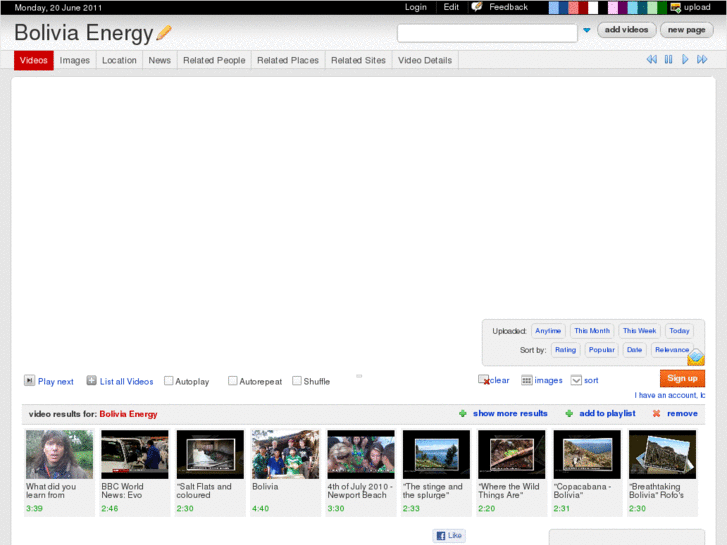727x545 pixels.
Task: Click the Bolivia Energy results text in red
Action: (128, 414)
